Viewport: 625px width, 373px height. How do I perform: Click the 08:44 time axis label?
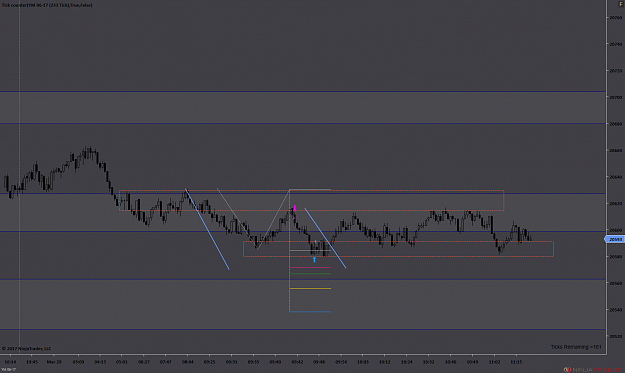(188, 362)
